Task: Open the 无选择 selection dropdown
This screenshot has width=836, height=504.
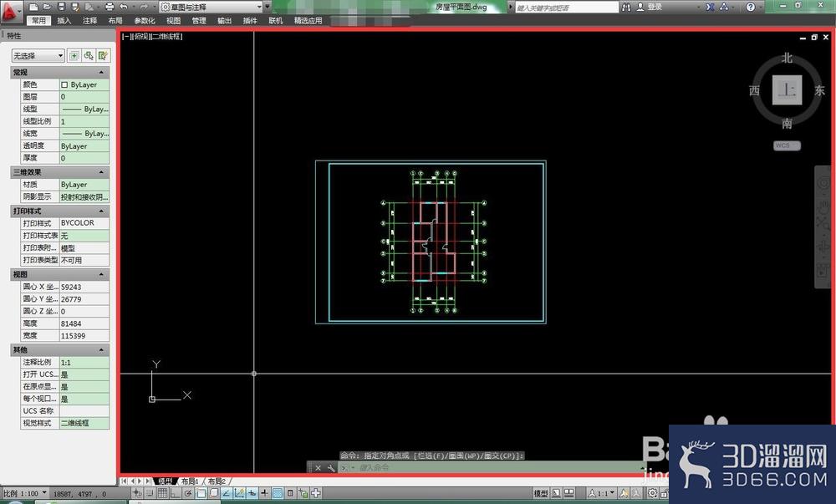Action: click(38, 55)
